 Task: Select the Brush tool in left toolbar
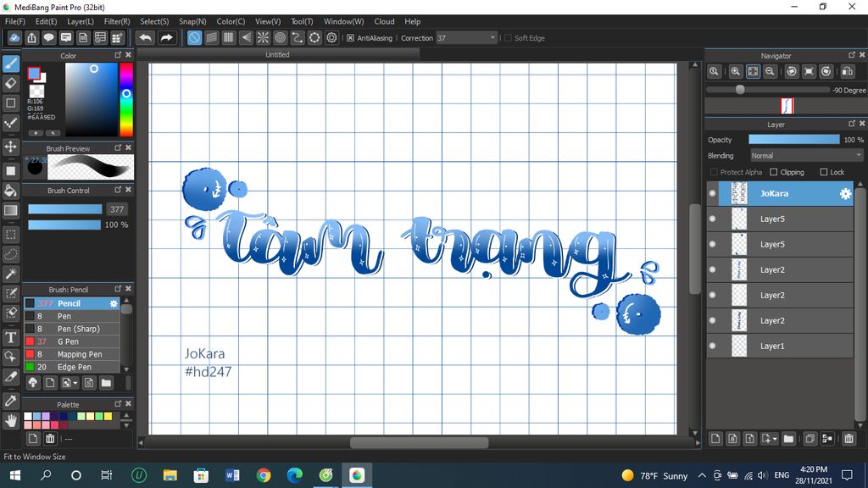tap(11, 64)
